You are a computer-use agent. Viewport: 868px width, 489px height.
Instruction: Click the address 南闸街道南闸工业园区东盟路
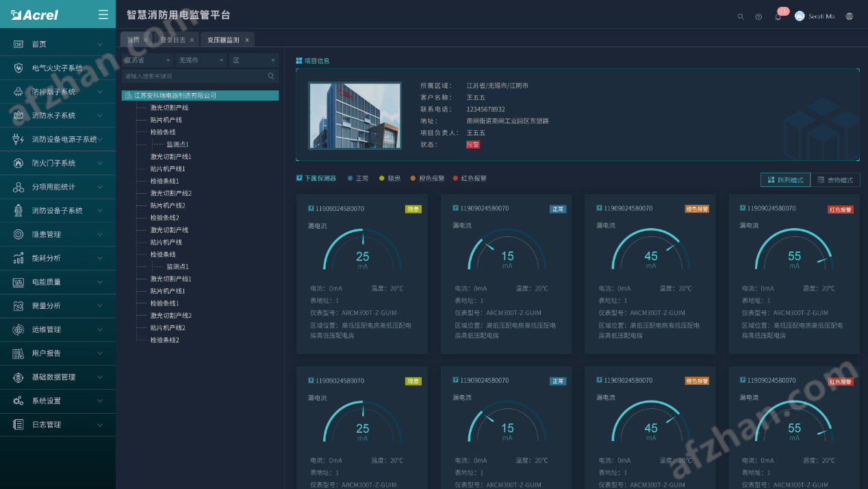pos(508,121)
